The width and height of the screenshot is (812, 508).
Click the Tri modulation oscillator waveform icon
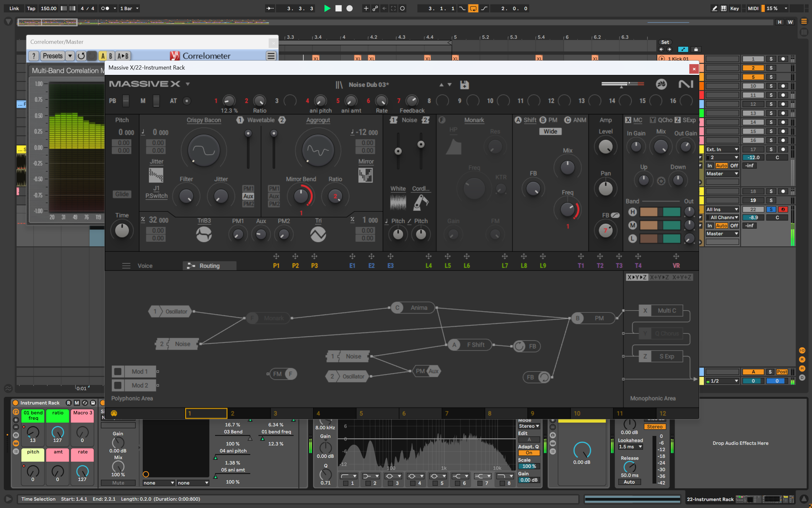318,234
